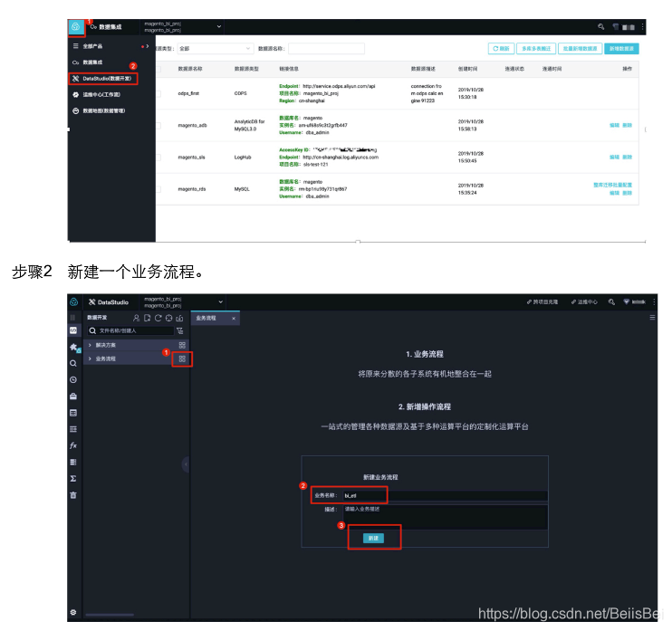672x631 pixels.
Task: Click the hamburger list icon at right of tabs
Action: (652, 318)
